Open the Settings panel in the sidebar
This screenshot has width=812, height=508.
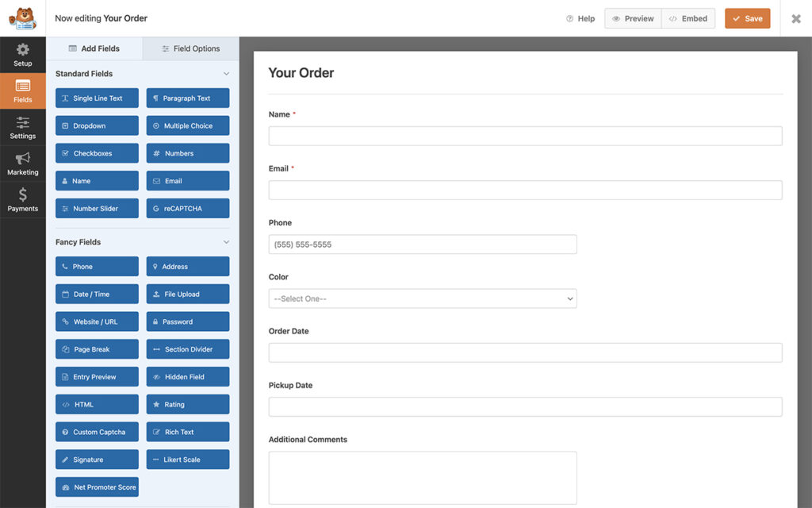pos(22,127)
